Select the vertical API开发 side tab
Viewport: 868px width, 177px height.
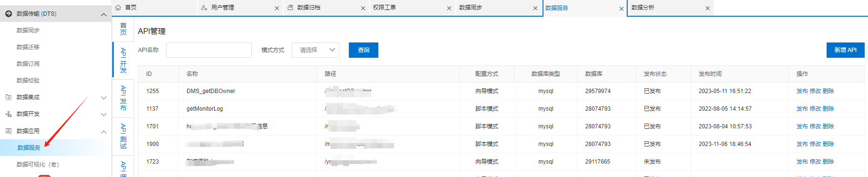point(123,60)
